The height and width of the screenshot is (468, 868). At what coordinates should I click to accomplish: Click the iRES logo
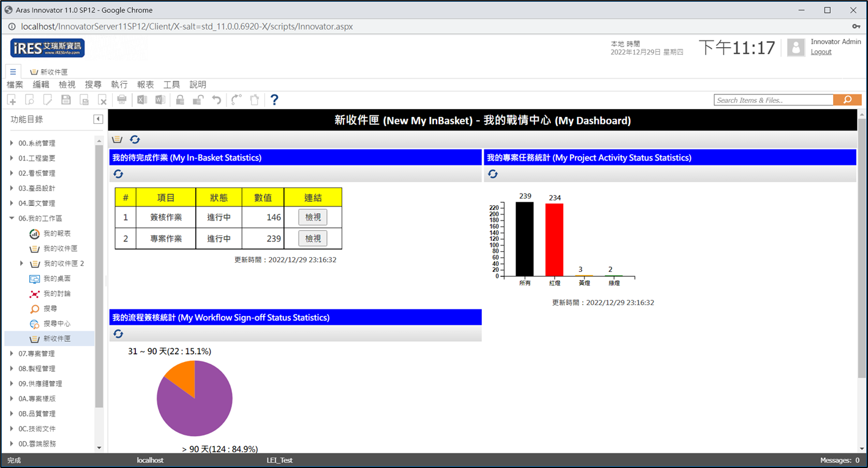click(x=48, y=48)
